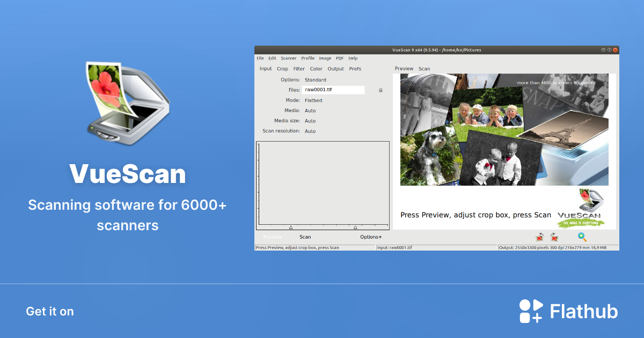The width and height of the screenshot is (644, 338).
Task: Open the Scan resolution dropdown
Action: 310,131
